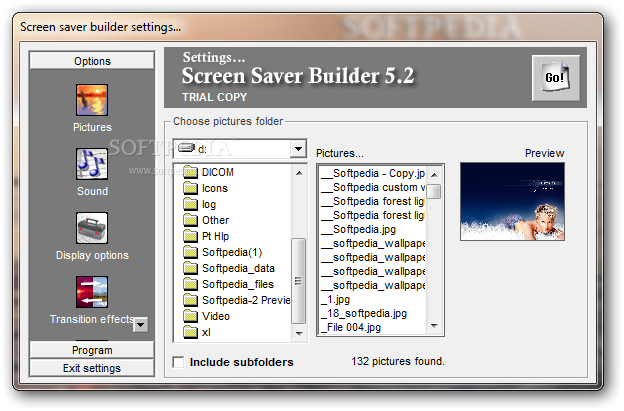Select file __Softpedia.jpg
The width and height of the screenshot is (624, 411).
pos(358,230)
